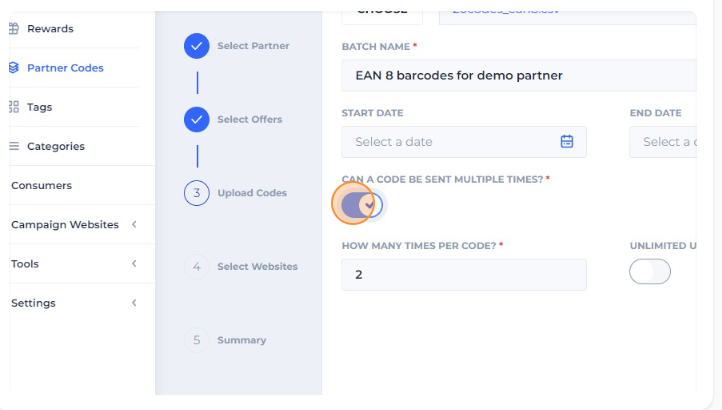Jump to the Summary step

241,340
